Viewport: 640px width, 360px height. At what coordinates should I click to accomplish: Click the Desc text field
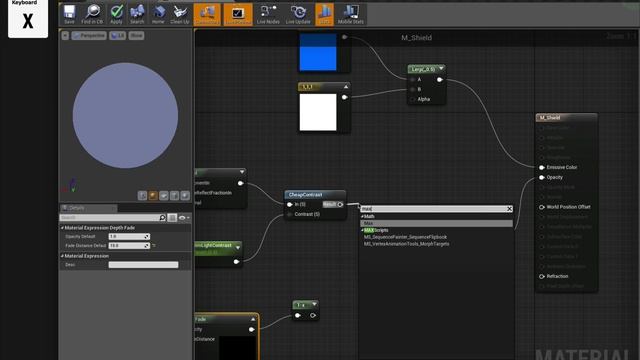pos(143,265)
